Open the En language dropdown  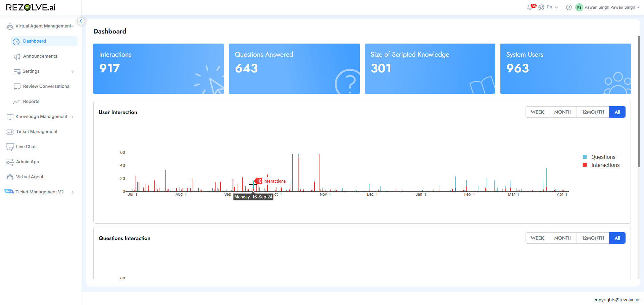tap(553, 7)
